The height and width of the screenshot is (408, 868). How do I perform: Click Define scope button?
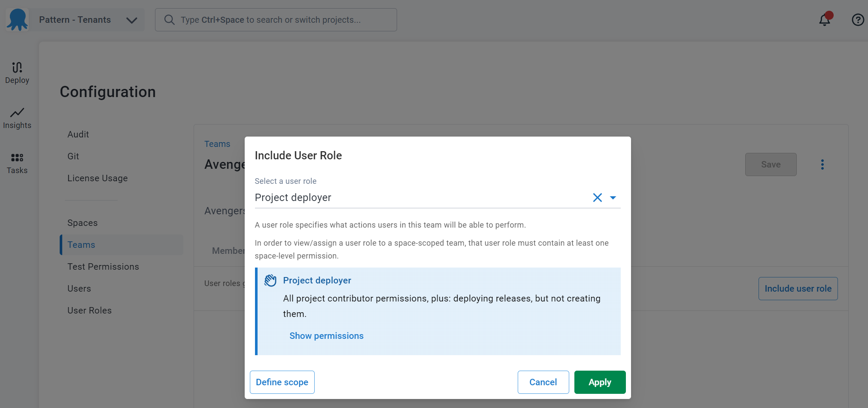(282, 382)
